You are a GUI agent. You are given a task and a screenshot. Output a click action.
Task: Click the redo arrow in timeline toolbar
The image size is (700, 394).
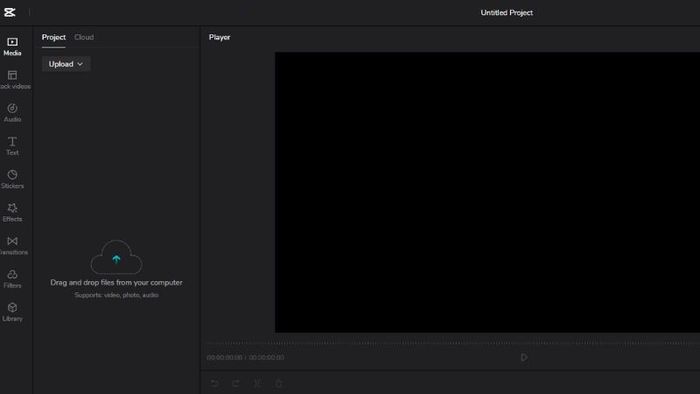pos(236,383)
